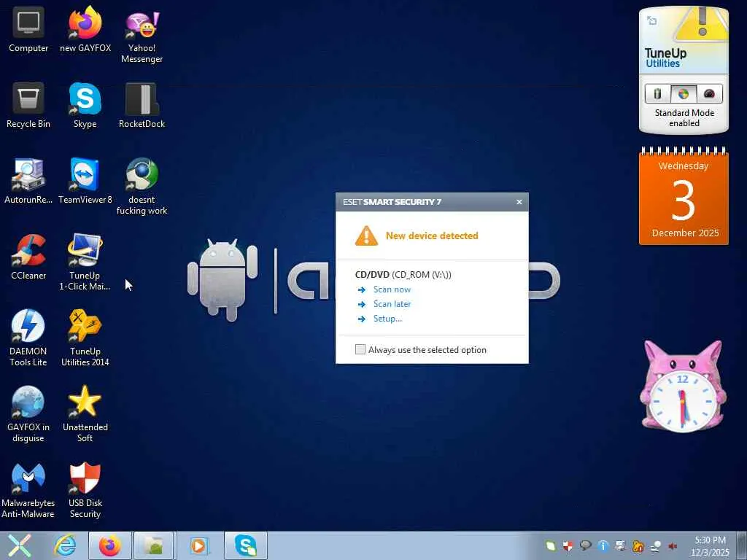This screenshot has width=747, height=560.
Task: Click the USB Disk Security tray shield
Action: (568, 545)
